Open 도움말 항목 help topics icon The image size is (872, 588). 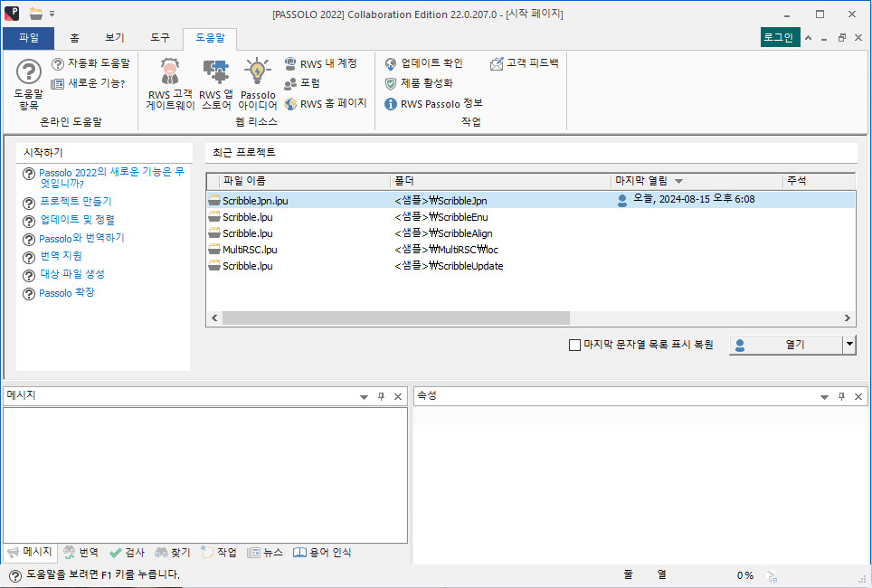point(28,83)
